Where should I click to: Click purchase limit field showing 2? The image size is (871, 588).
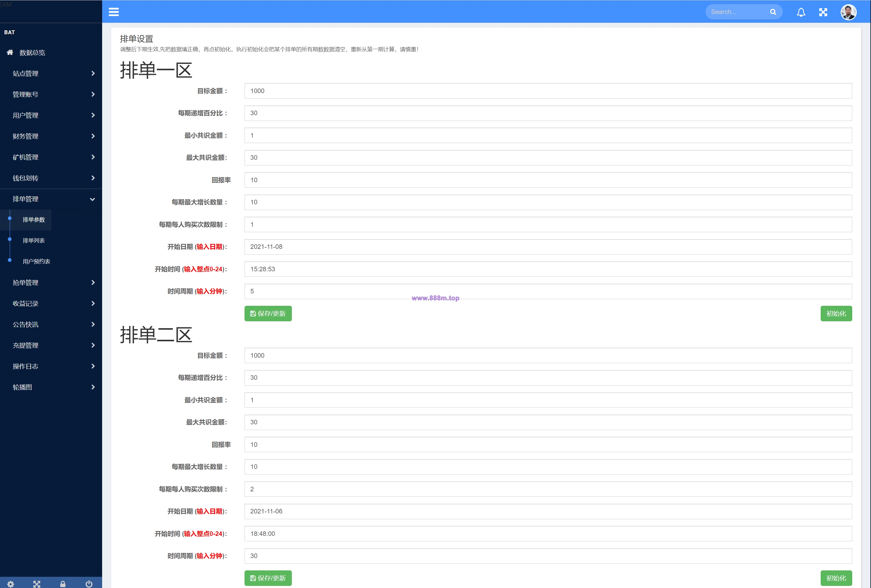coord(548,489)
